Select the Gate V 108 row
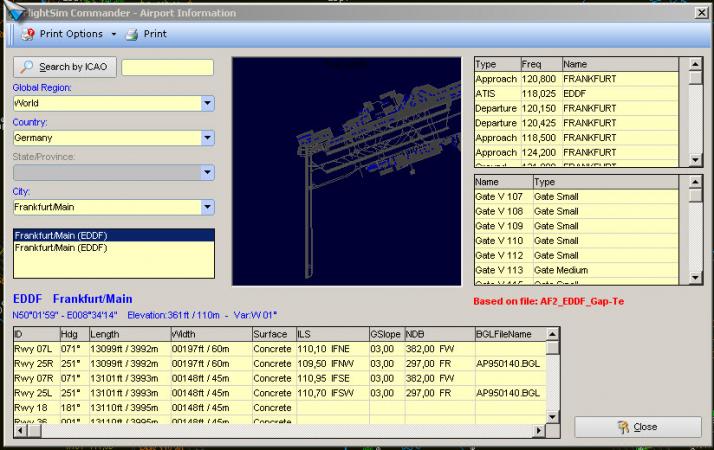The height and width of the screenshot is (450, 714). [x=576, y=211]
